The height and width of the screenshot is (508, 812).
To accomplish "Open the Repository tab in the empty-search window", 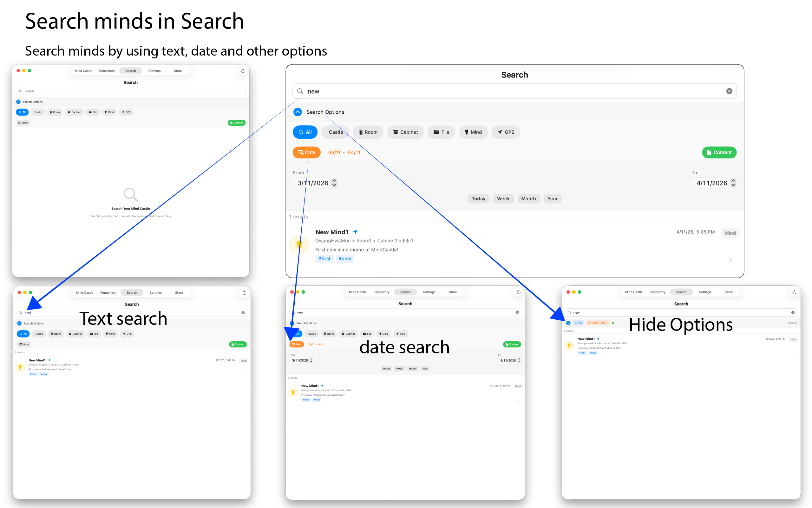I will pyautogui.click(x=107, y=71).
